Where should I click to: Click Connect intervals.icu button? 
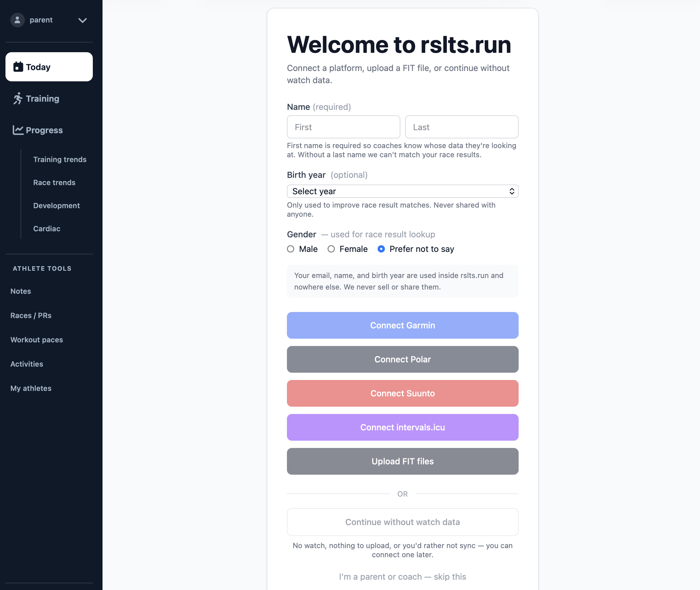click(x=402, y=427)
